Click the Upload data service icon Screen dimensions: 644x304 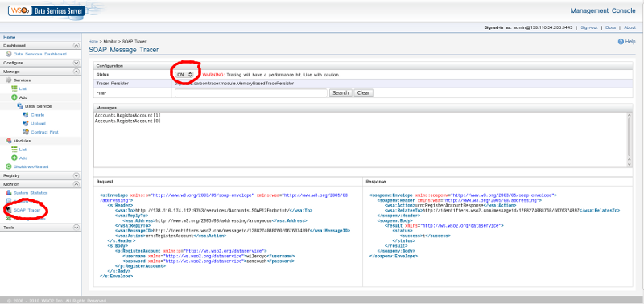[27, 123]
